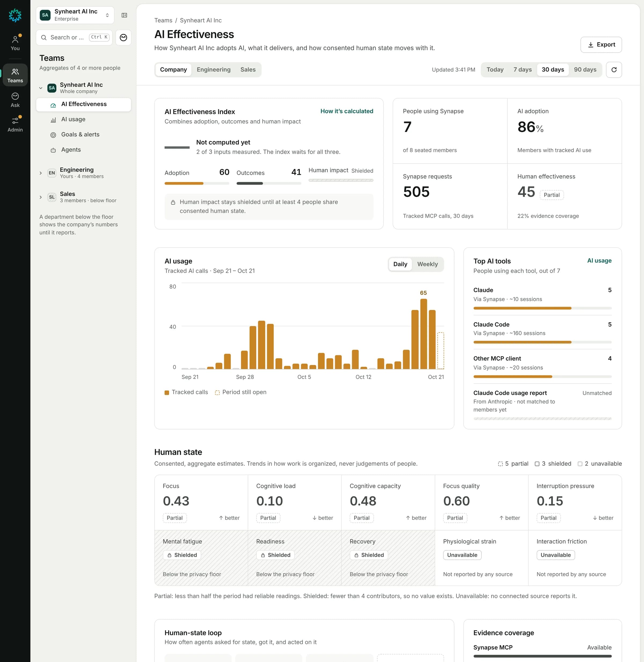Viewport: 644px width, 662px height.
Task: Click the SL Sales team badge
Action: coord(52,197)
